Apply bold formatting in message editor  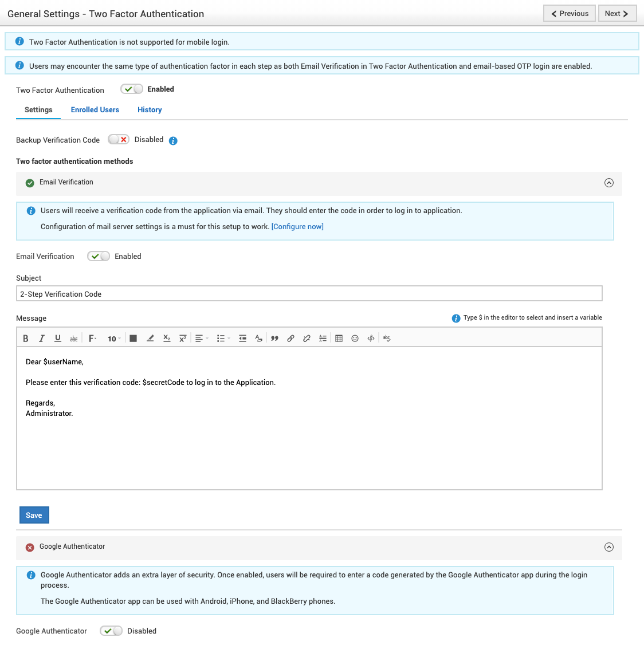click(x=26, y=339)
